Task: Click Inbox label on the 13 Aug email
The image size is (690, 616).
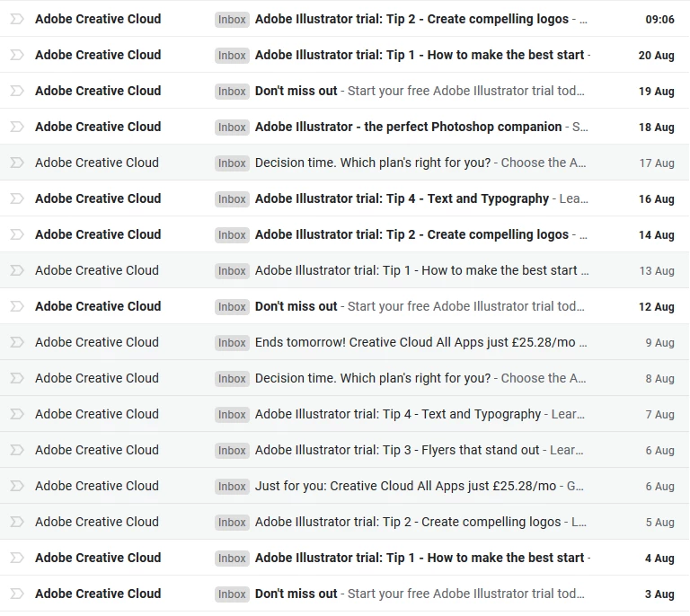Action: pyautogui.click(x=232, y=271)
